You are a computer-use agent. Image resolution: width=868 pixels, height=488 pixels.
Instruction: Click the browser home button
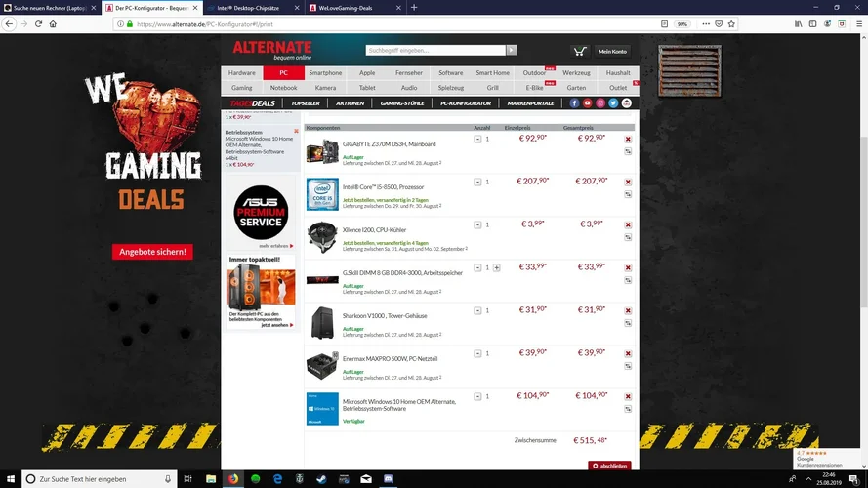tap(53, 23)
